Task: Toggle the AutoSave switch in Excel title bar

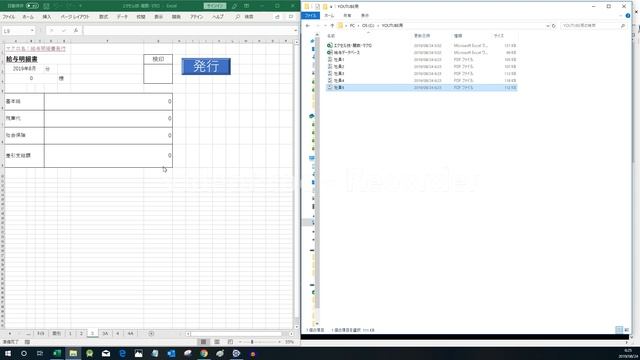Action: coord(32,6)
